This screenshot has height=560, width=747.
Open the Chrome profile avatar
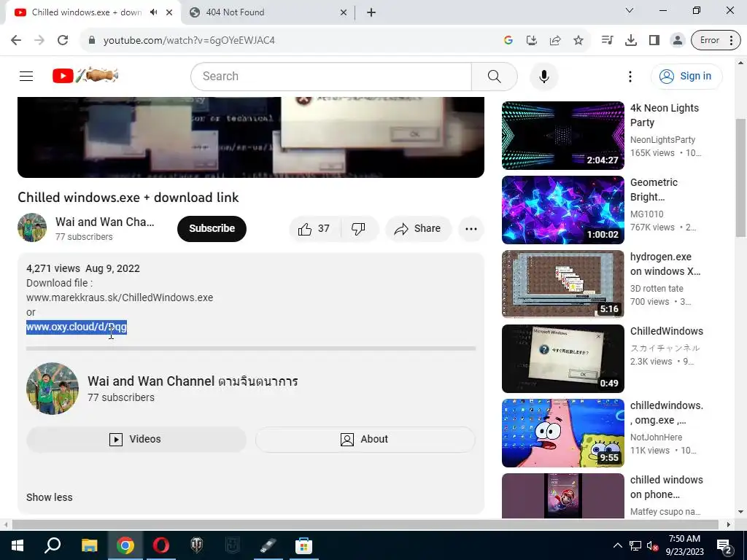pyautogui.click(x=677, y=40)
